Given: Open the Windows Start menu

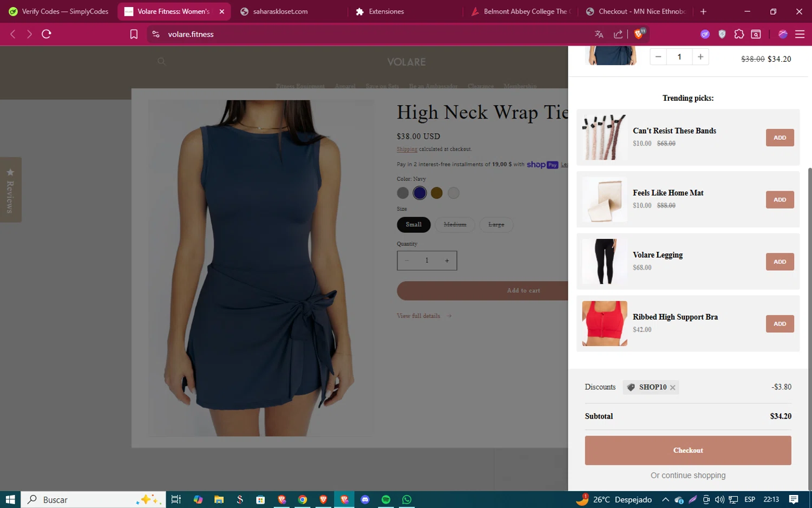Looking at the screenshot, I should click(x=10, y=499).
